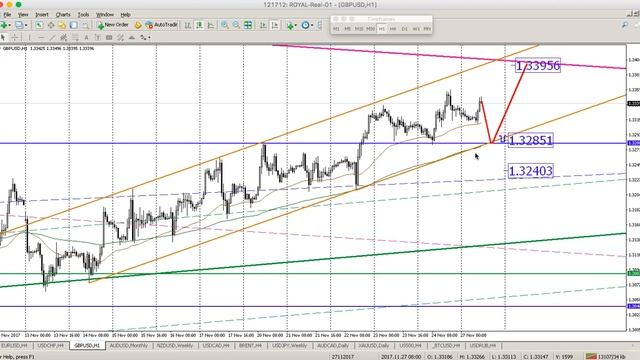Insert Fibonacci retracement tool

click(75, 37)
